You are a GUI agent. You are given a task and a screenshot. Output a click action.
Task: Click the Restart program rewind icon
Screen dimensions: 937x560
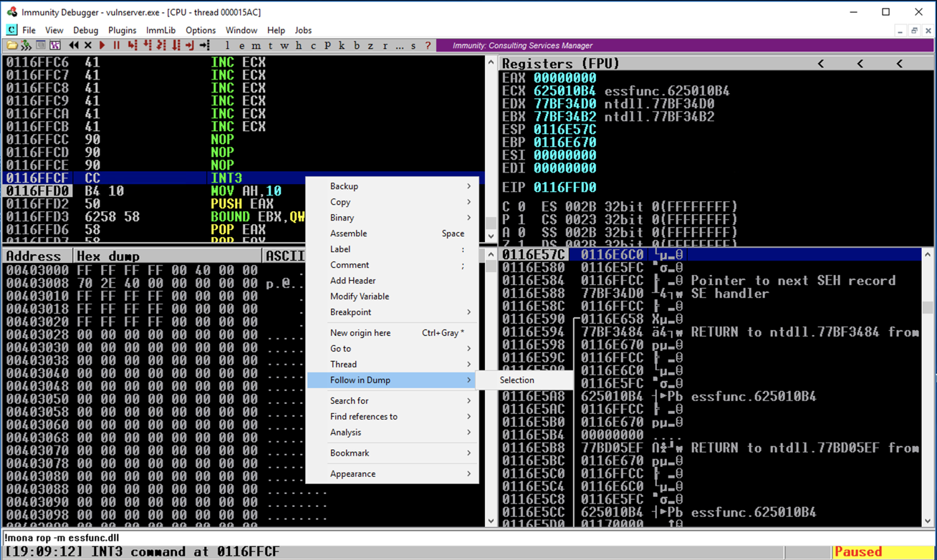pyautogui.click(x=73, y=46)
